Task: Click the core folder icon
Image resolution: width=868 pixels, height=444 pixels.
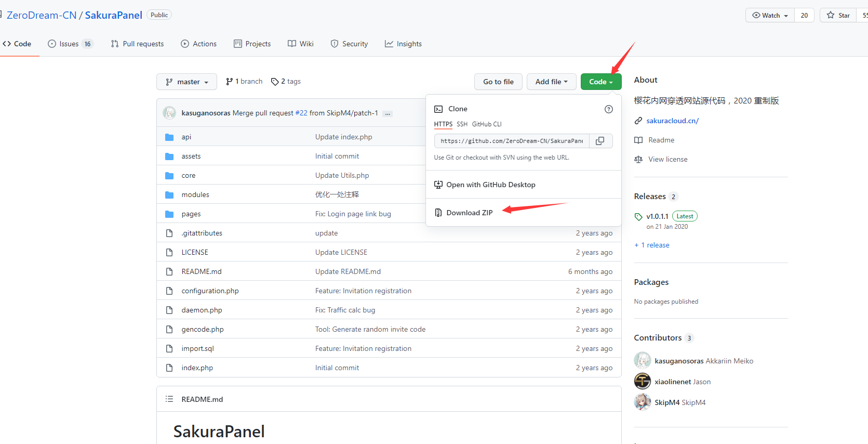Action: [169, 176]
